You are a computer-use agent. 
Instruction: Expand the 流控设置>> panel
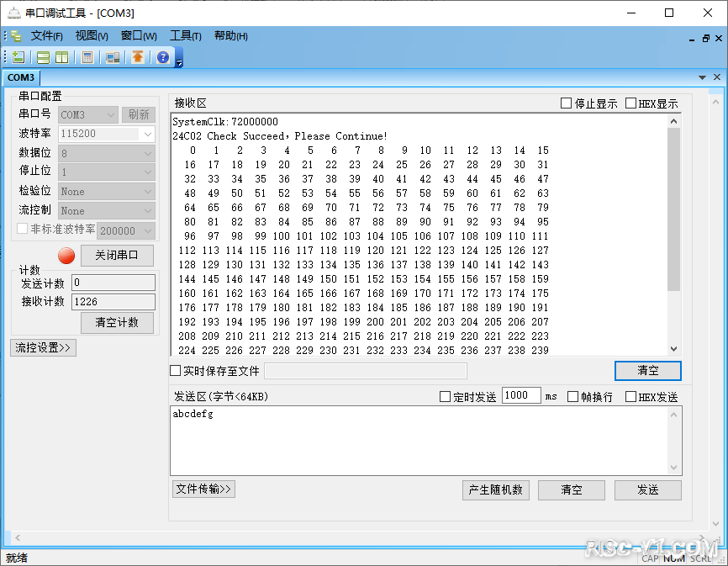[43, 348]
